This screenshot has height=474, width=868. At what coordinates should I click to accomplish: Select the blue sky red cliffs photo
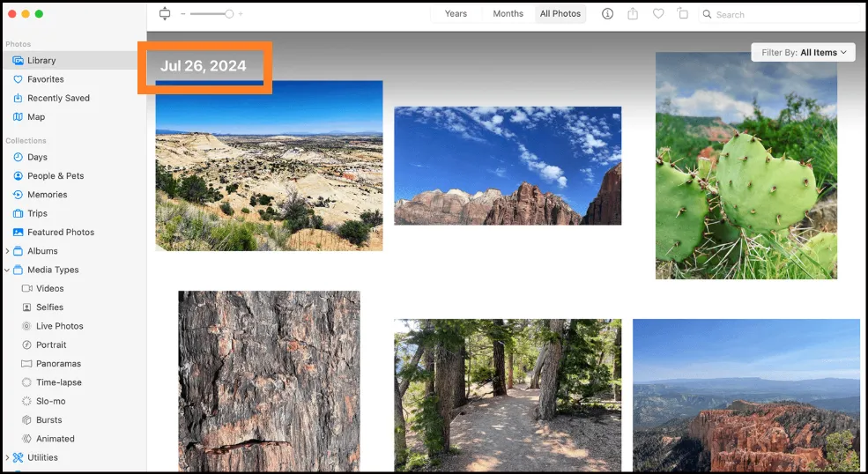coord(508,166)
